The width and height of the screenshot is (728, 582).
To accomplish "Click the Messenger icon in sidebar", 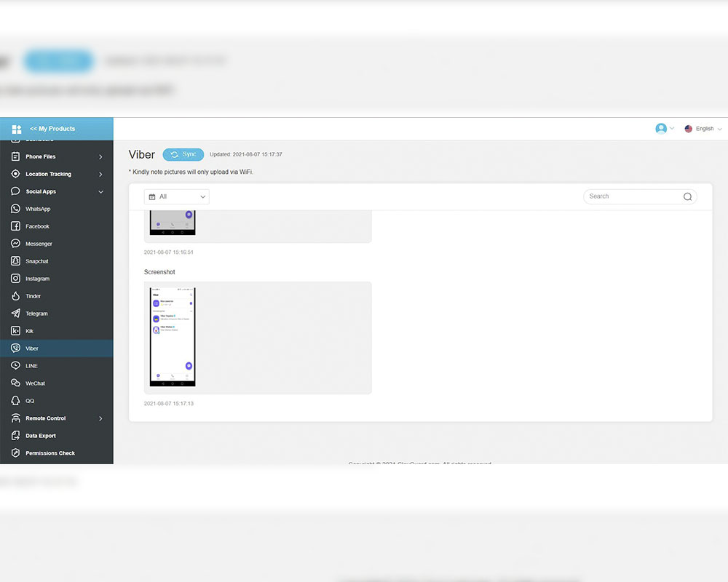I will pos(15,243).
